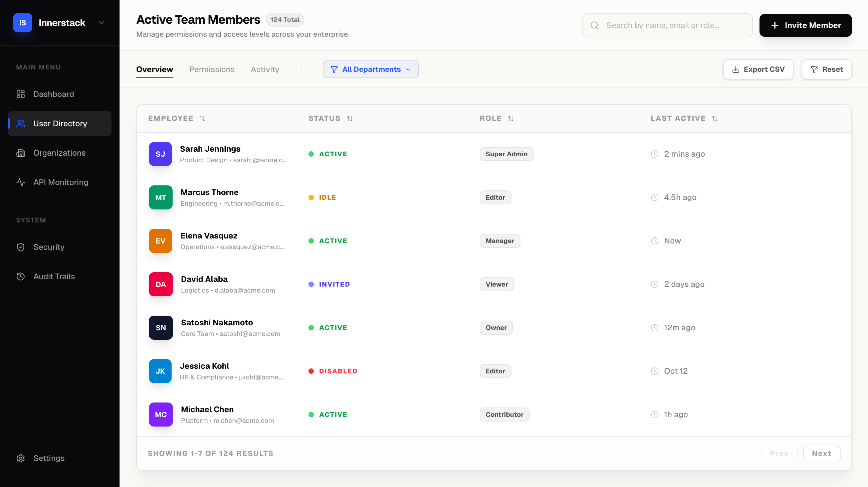Click the search magnifier icon
This screenshot has width=868, height=487.
click(x=595, y=25)
